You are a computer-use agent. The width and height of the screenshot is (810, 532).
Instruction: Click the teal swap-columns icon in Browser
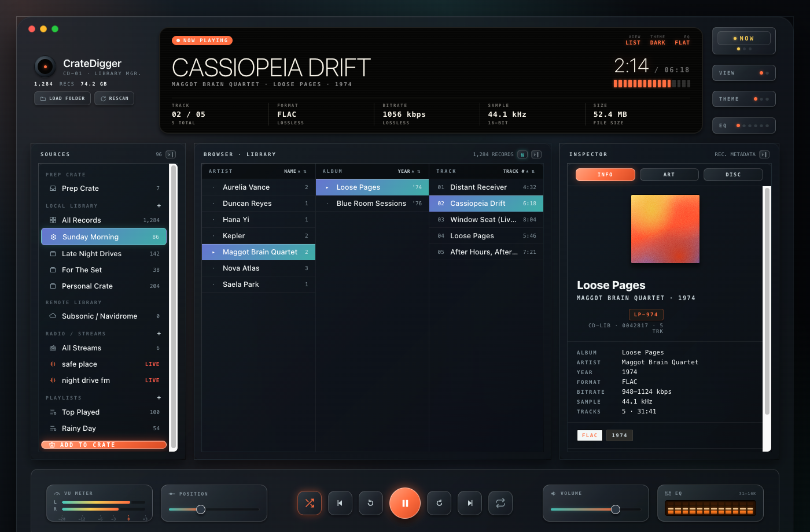(522, 154)
